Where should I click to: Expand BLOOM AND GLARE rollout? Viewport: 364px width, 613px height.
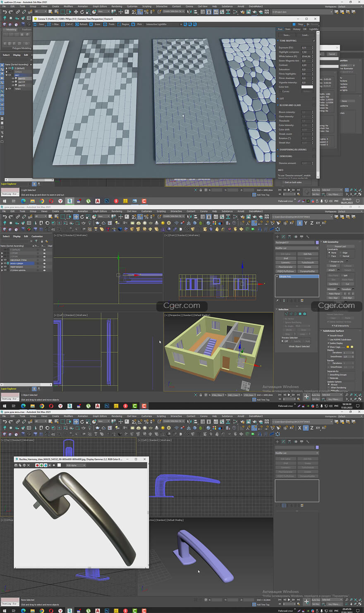coord(278,105)
